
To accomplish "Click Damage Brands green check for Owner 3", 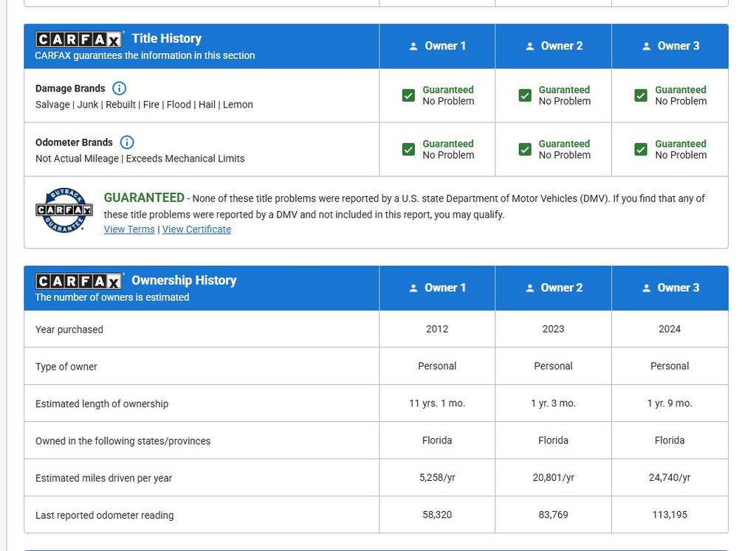I will [x=641, y=95].
